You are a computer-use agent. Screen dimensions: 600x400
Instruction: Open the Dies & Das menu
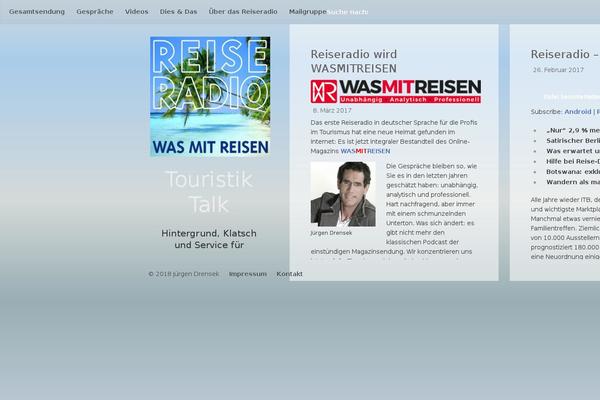[x=178, y=12]
